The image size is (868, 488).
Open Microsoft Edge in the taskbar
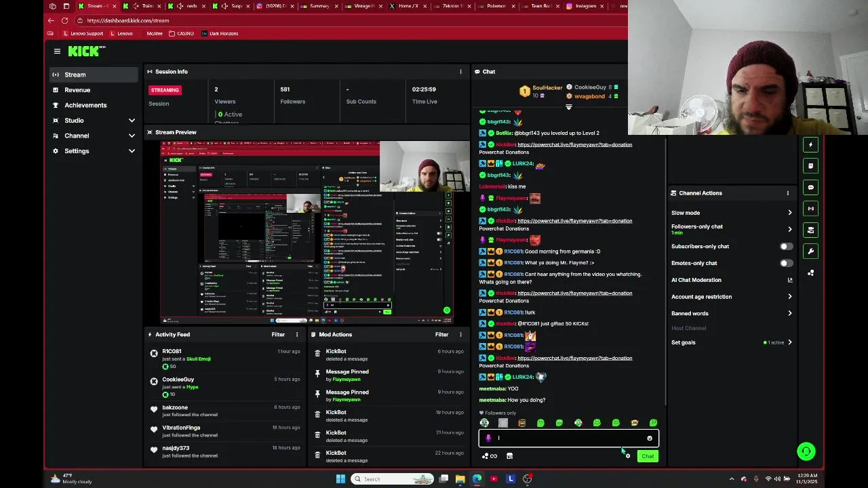477,479
